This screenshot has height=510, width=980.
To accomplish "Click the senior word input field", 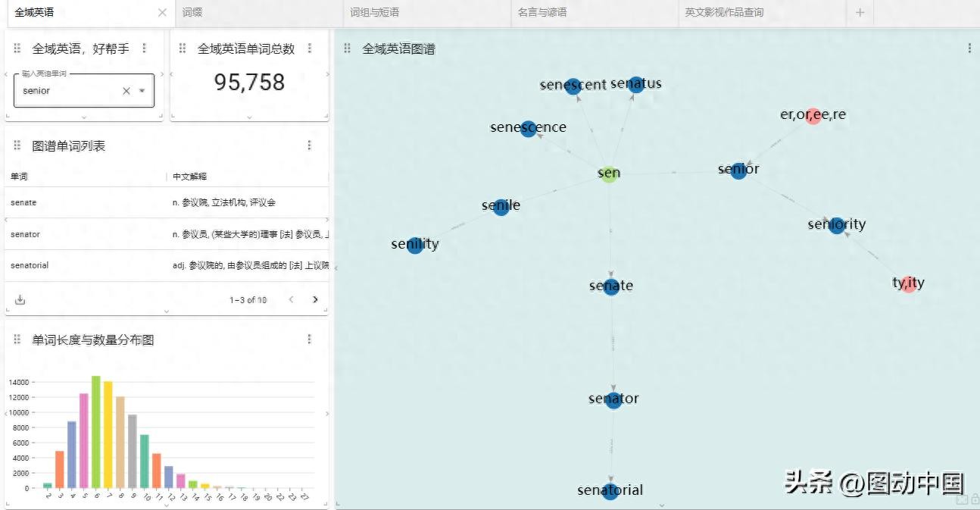I will point(68,91).
